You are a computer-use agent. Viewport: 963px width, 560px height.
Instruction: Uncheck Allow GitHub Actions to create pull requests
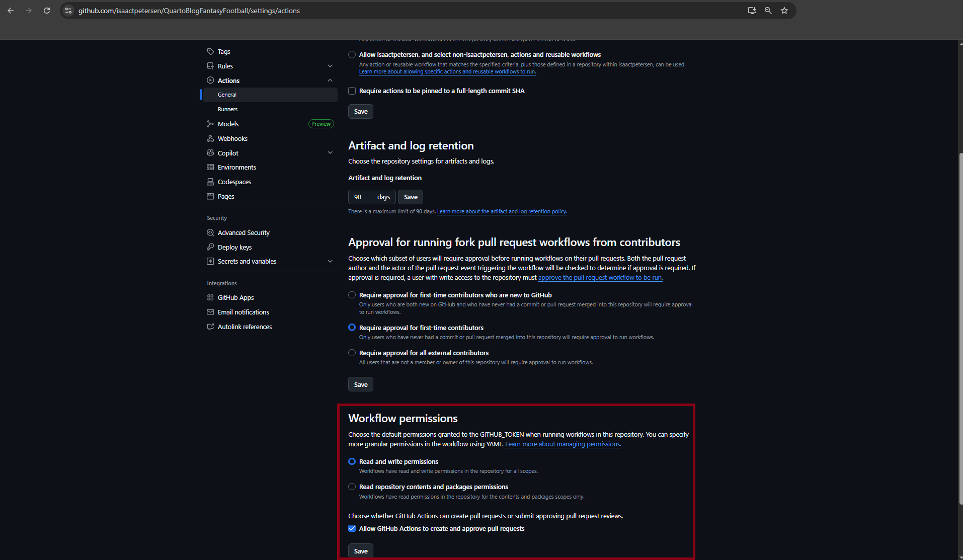pos(352,528)
